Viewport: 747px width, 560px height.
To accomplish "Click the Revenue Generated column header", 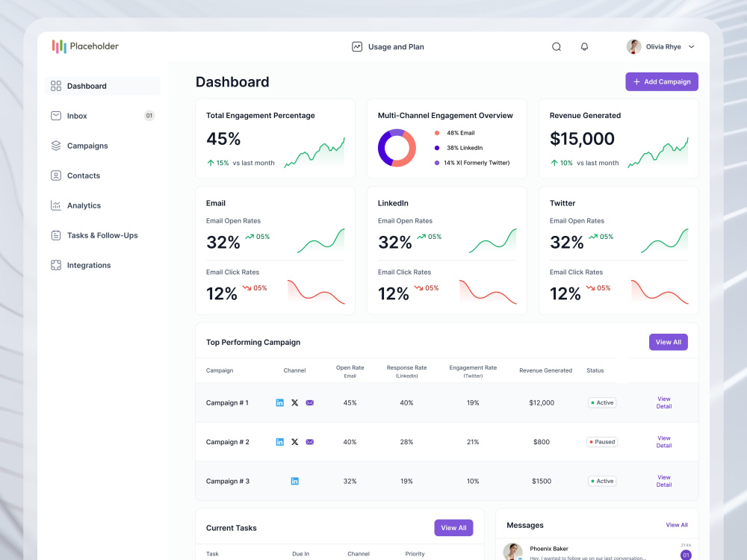I will 545,370.
